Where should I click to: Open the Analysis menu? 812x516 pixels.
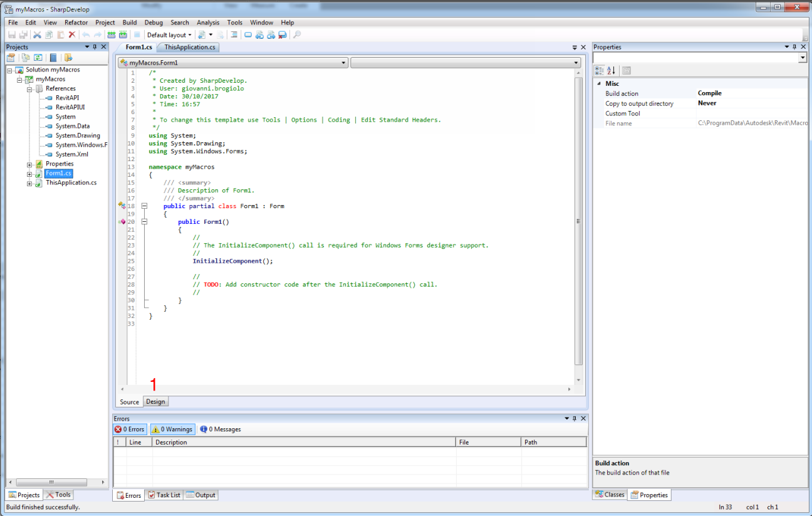point(208,22)
